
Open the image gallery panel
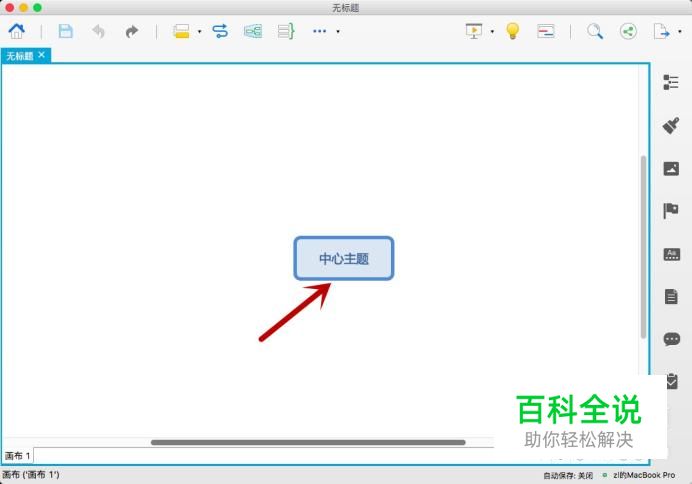point(671,169)
